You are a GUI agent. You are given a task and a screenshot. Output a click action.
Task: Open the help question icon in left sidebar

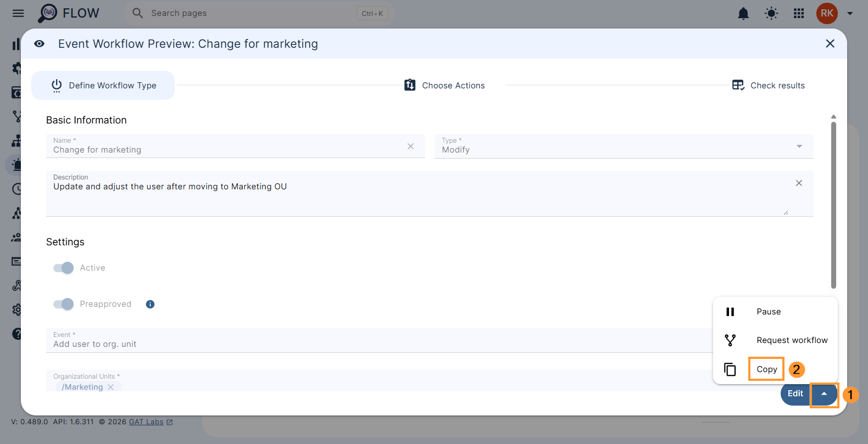point(17,333)
